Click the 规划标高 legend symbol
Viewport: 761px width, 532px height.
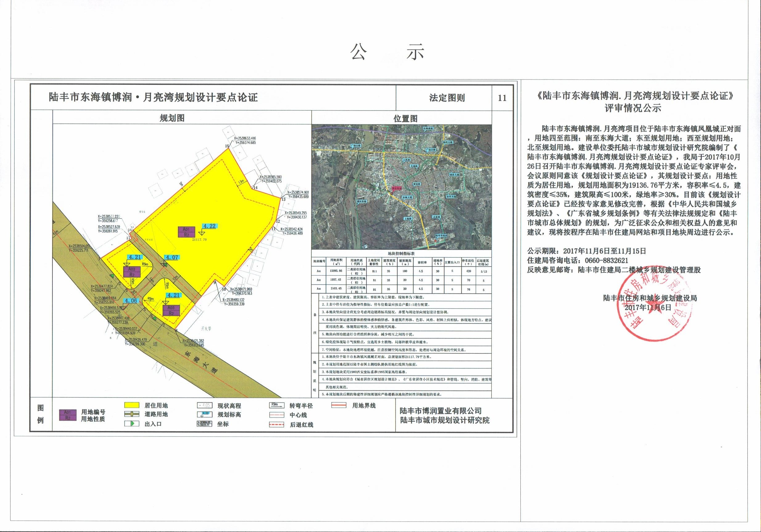pyautogui.click(x=205, y=414)
